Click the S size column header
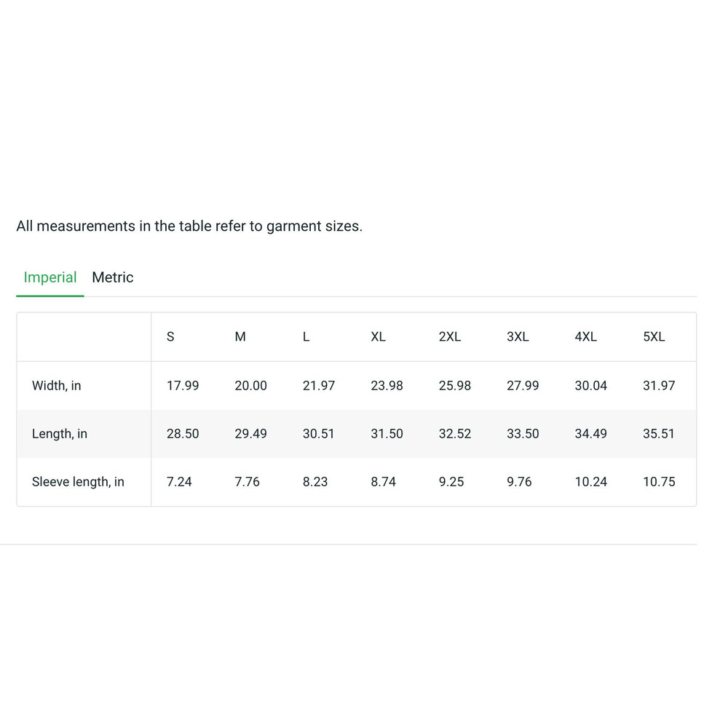Screen dimensions: 728x728 tap(170, 337)
